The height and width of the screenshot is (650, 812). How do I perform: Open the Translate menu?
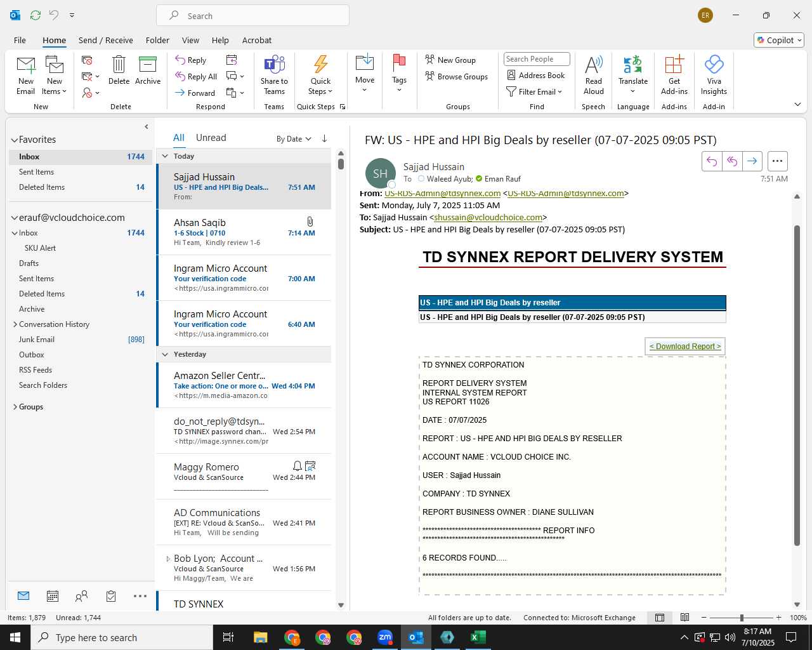633,76
